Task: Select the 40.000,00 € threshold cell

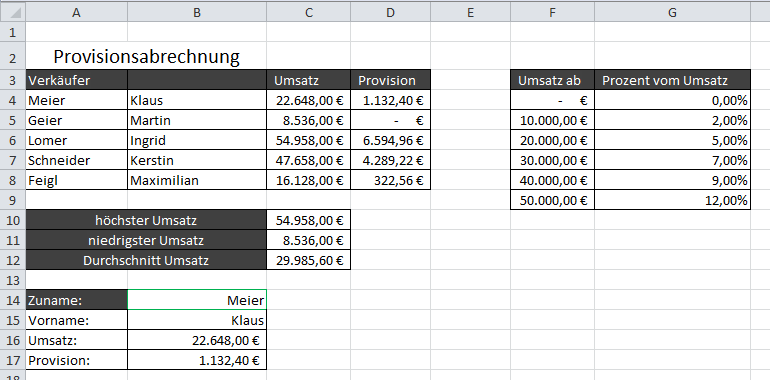Action: pyautogui.click(x=552, y=180)
